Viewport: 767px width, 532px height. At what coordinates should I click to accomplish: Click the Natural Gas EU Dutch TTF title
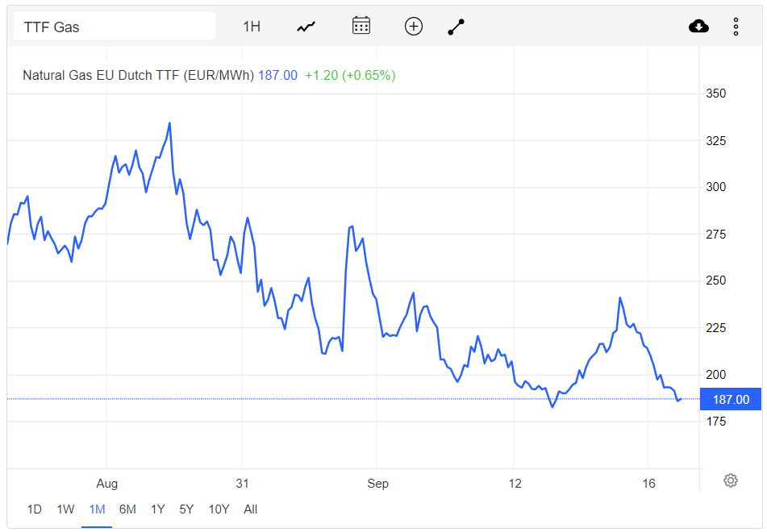(139, 75)
